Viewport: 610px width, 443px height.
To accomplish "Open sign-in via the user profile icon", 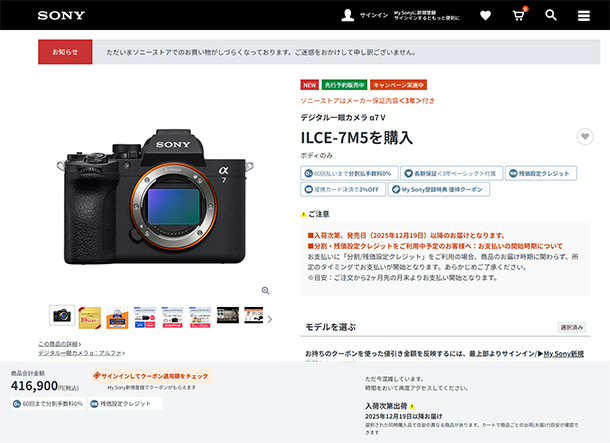I will point(347,15).
